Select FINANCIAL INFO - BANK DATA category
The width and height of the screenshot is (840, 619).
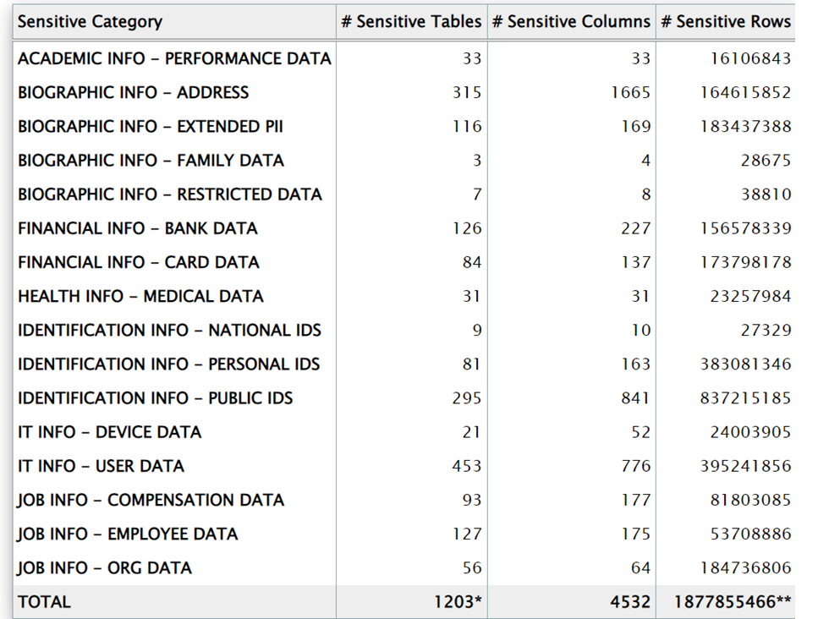pyautogui.click(x=138, y=228)
